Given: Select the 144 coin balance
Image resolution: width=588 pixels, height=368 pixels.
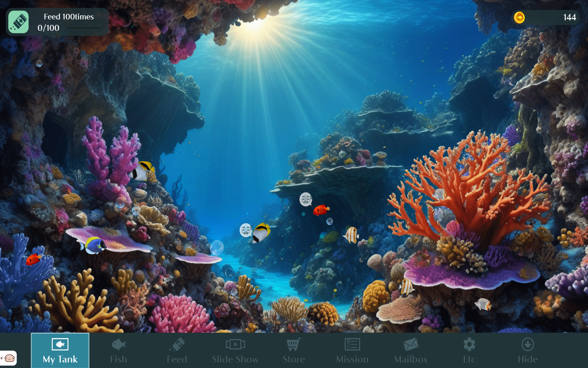Looking at the screenshot, I should pos(569,18).
